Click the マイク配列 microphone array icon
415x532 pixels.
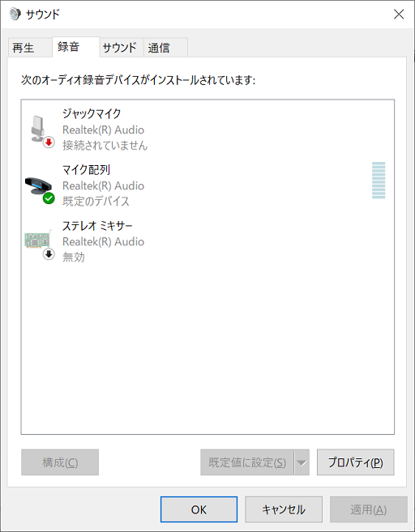tap(39, 186)
